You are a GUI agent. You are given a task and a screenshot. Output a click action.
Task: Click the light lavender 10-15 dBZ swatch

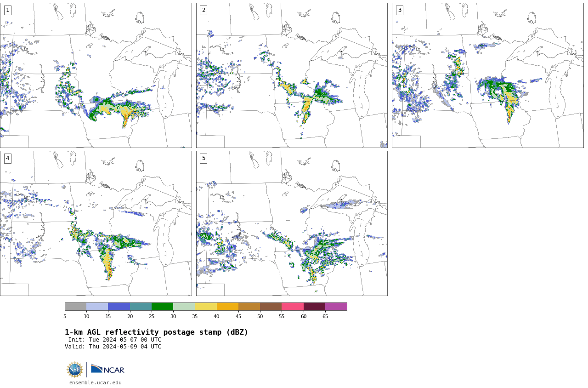coord(97,307)
